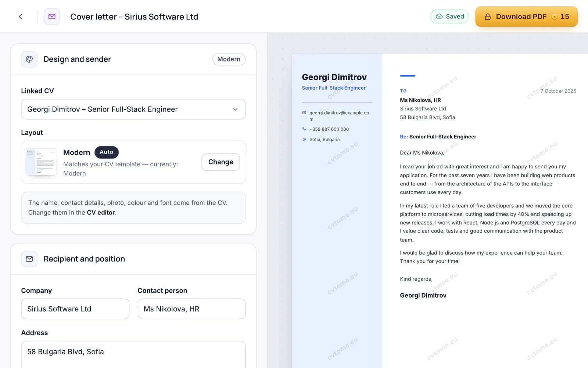Click Sofia, Bulgaria location text
Viewport: 588px width, 368px height.
(x=325, y=139)
